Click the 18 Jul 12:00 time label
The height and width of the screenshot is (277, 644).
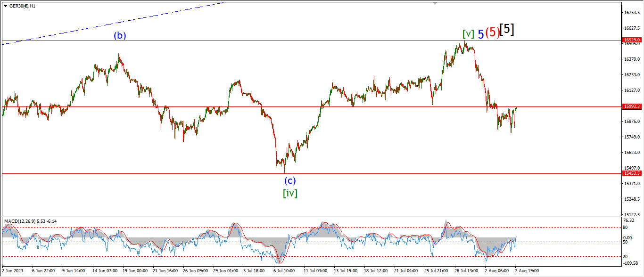pos(376,271)
